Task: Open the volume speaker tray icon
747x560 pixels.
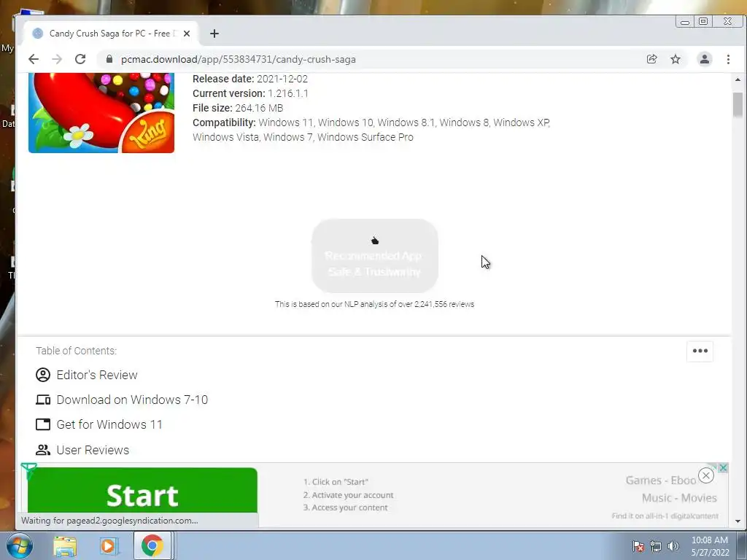Action: (x=673, y=546)
